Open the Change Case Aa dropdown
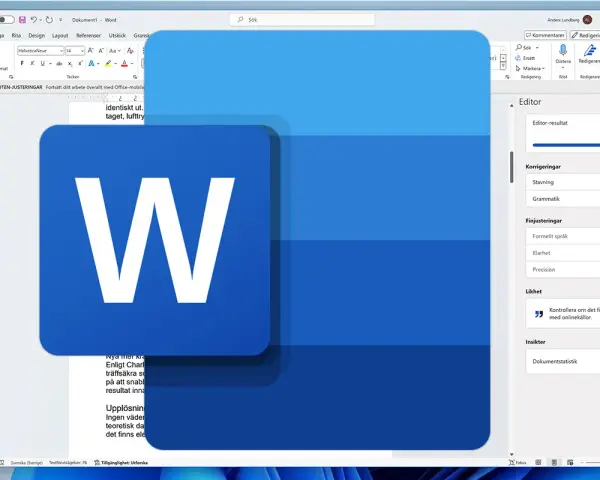Screen dimensions: 600x480 114,51
